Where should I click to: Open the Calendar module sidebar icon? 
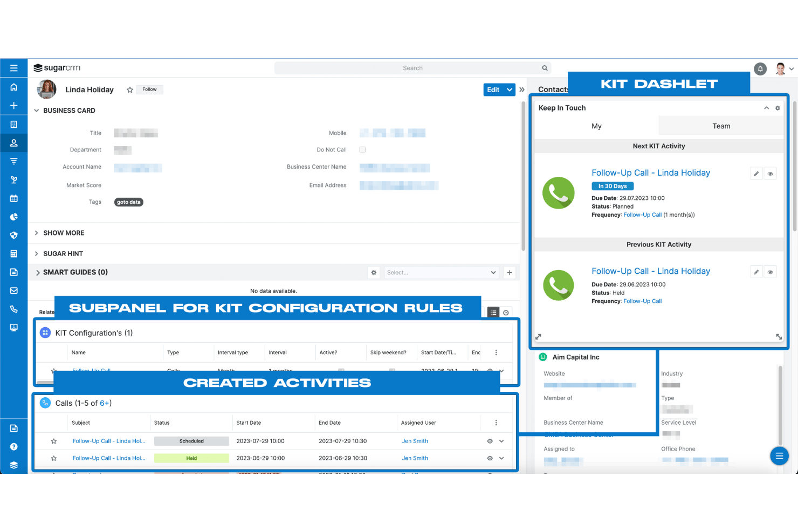(x=14, y=198)
